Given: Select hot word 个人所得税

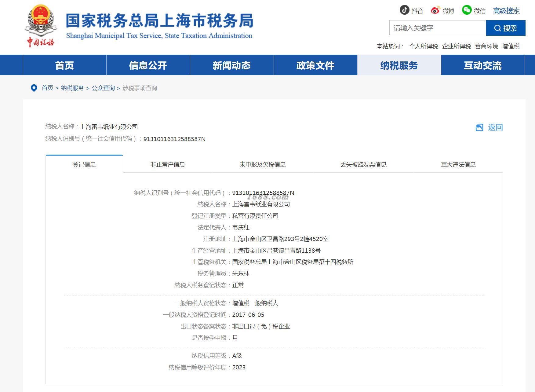Looking at the screenshot, I should [424, 46].
